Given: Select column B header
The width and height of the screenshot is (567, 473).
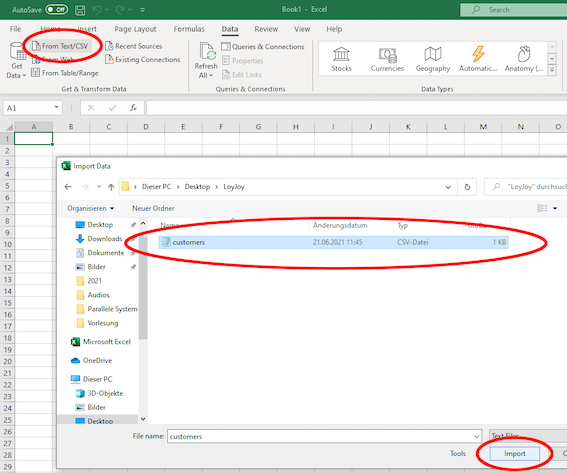Looking at the screenshot, I should pyautogui.click(x=71, y=127).
